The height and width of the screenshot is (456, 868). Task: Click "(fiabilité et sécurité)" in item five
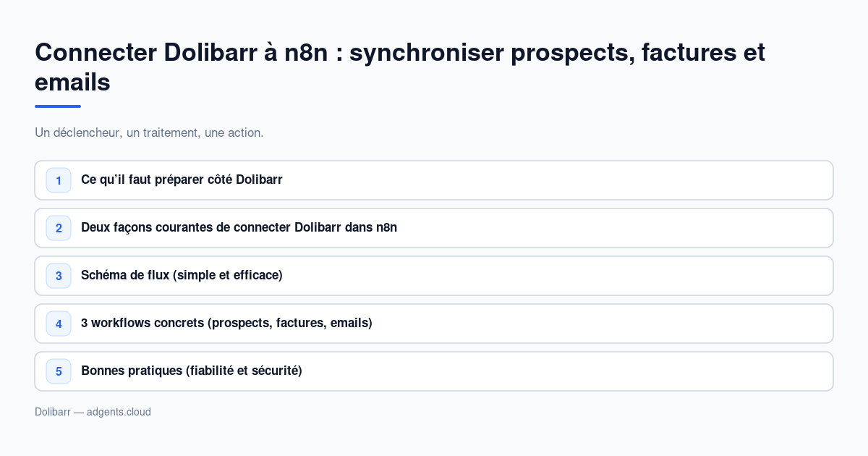[x=244, y=371]
